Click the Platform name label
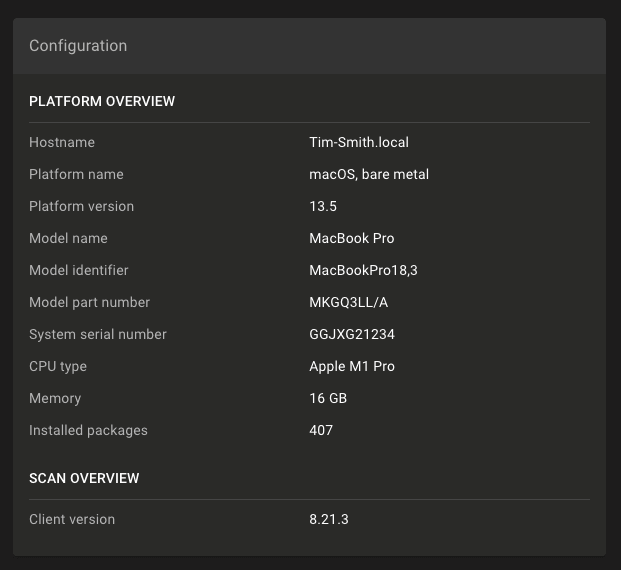The height and width of the screenshot is (570, 621). click(x=76, y=174)
